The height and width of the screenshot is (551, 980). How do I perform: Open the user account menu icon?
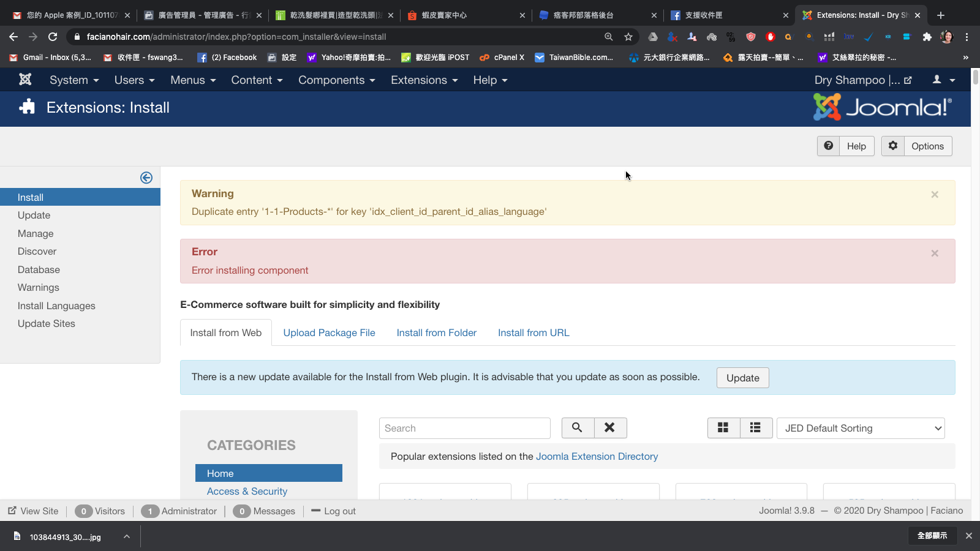coord(943,80)
